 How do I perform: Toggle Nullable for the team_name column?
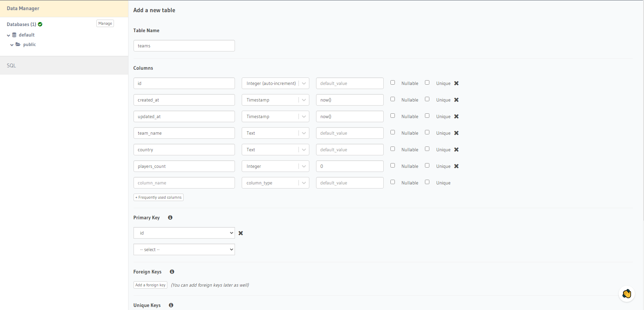(392, 132)
